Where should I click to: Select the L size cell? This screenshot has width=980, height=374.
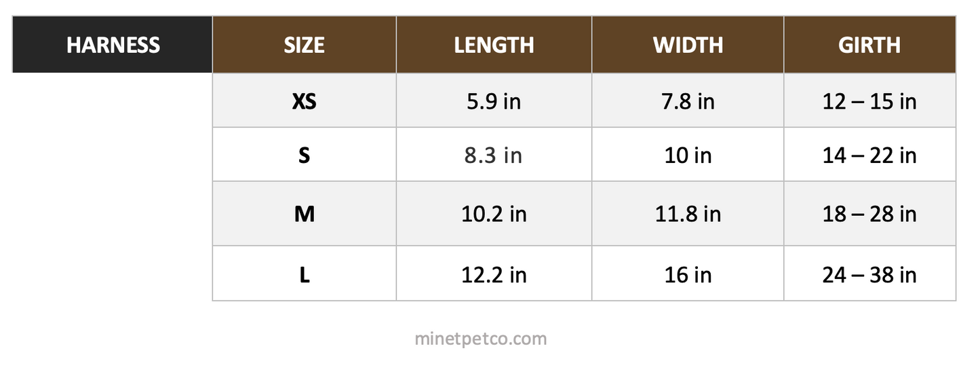[x=305, y=274]
